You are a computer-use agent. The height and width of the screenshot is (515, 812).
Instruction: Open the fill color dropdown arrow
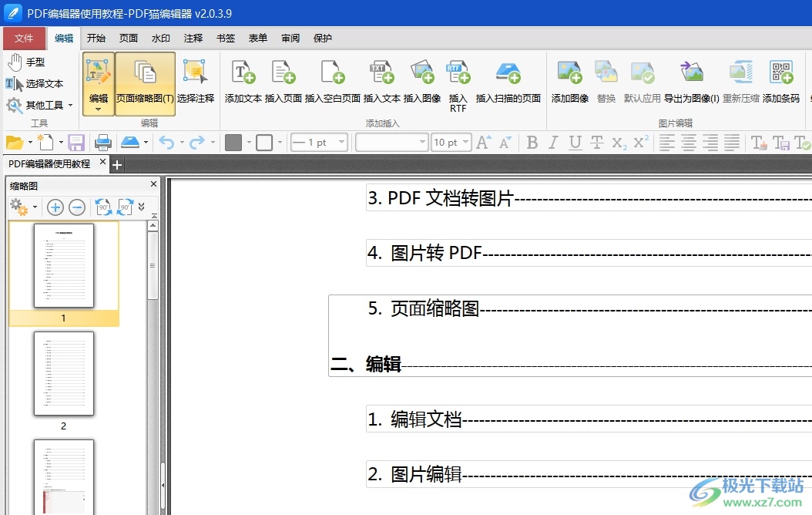tap(249, 142)
